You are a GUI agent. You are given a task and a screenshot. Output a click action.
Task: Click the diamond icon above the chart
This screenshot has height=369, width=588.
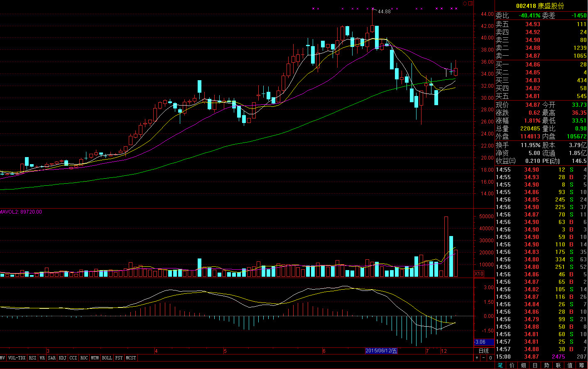coord(465,3)
